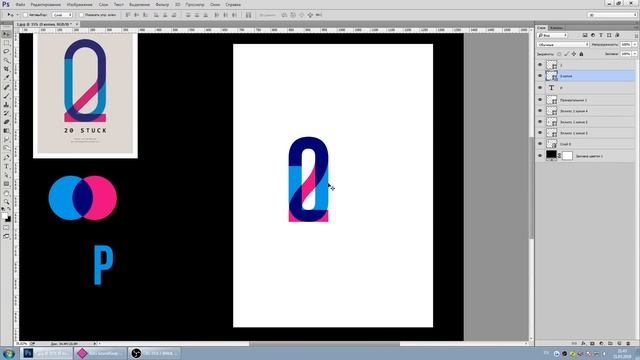Open the Изображение menu
This screenshot has height=360, width=640.
pyautogui.click(x=80, y=4)
